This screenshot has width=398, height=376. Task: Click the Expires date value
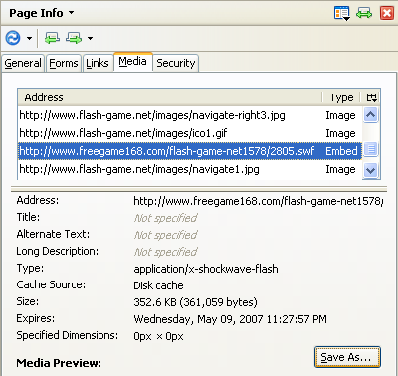pos(230,319)
